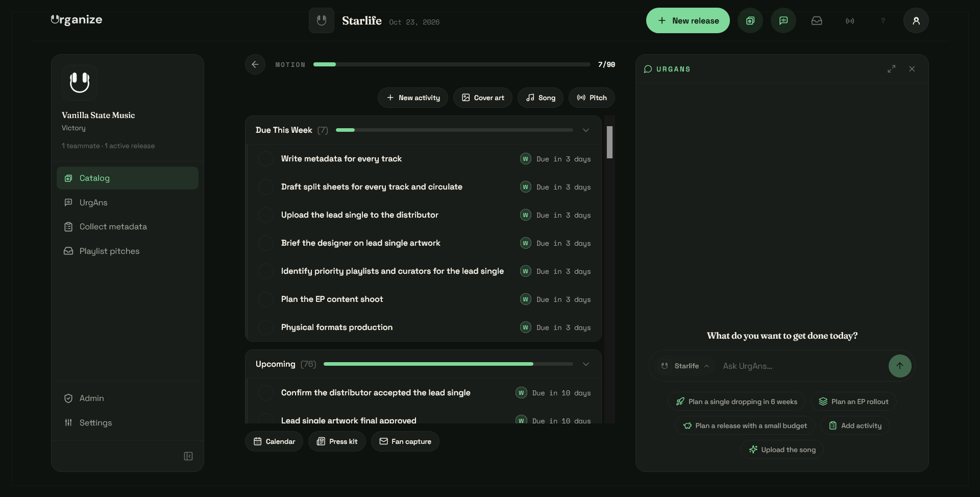
Task: Open Settings in the sidebar
Action: point(128,422)
